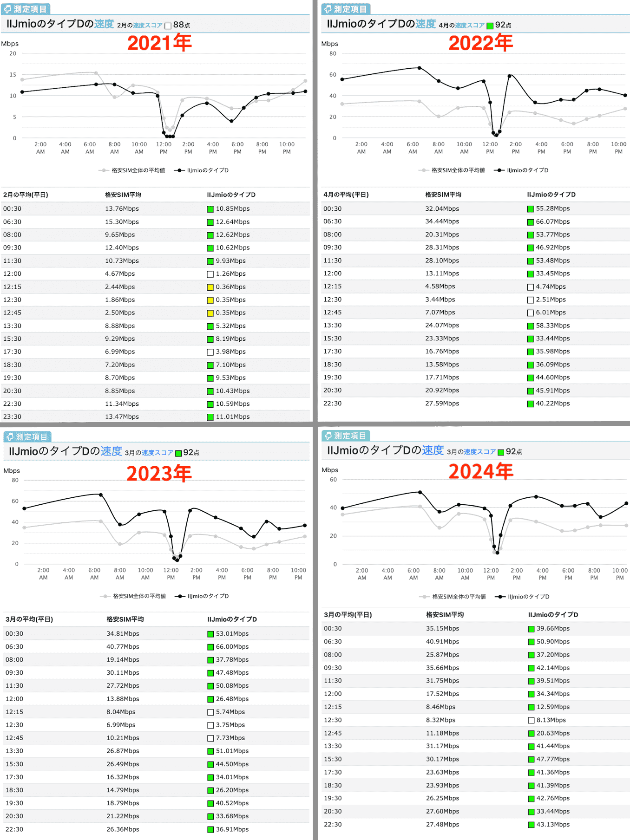The height and width of the screenshot is (840, 630).
Task: Click the white square beside 8.13Mbps
Action: tap(532, 721)
